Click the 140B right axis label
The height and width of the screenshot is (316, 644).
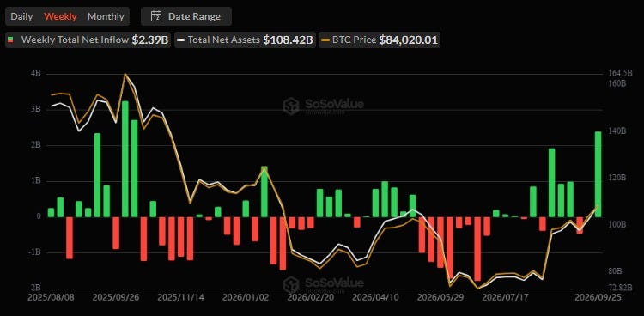(x=617, y=131)
